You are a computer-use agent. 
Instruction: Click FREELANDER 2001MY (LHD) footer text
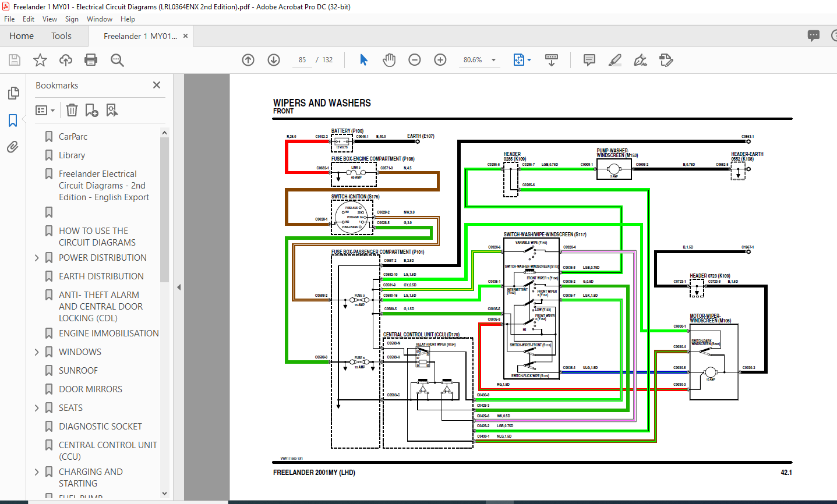pyautogui.click(x=314, y=473)
